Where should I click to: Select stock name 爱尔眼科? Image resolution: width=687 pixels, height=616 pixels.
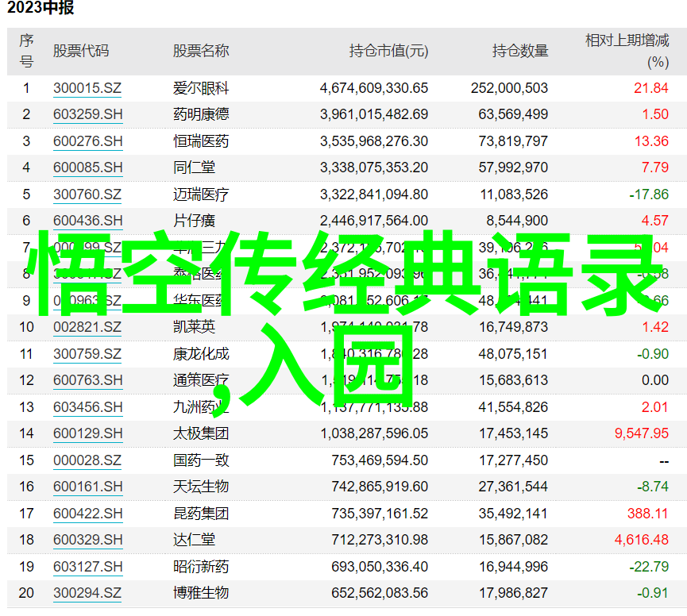[x=201, y=88]
